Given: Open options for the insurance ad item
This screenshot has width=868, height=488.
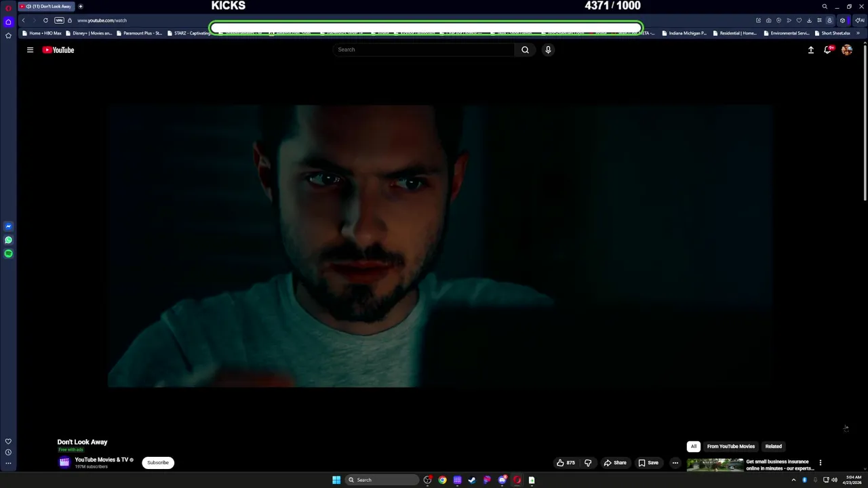Looking at the screenshot, I should pyautogui.click(x=820, y=463).
